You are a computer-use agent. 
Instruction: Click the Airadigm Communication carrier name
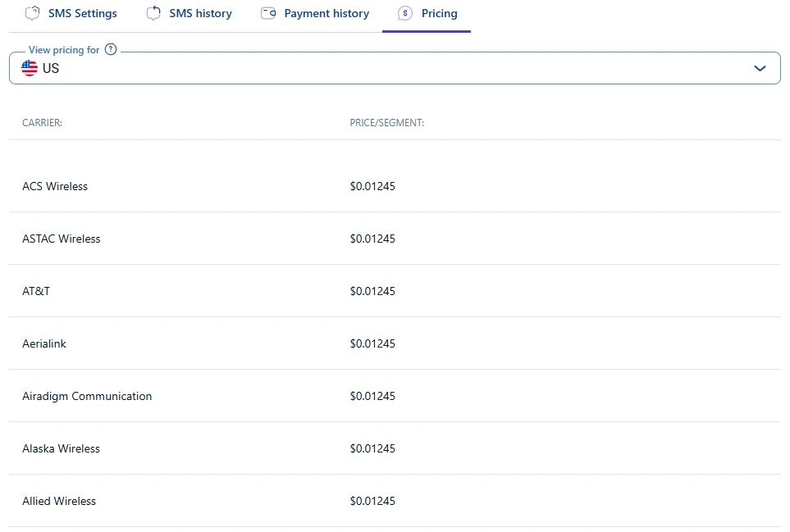pyautogui.click(x=87, y=396)
